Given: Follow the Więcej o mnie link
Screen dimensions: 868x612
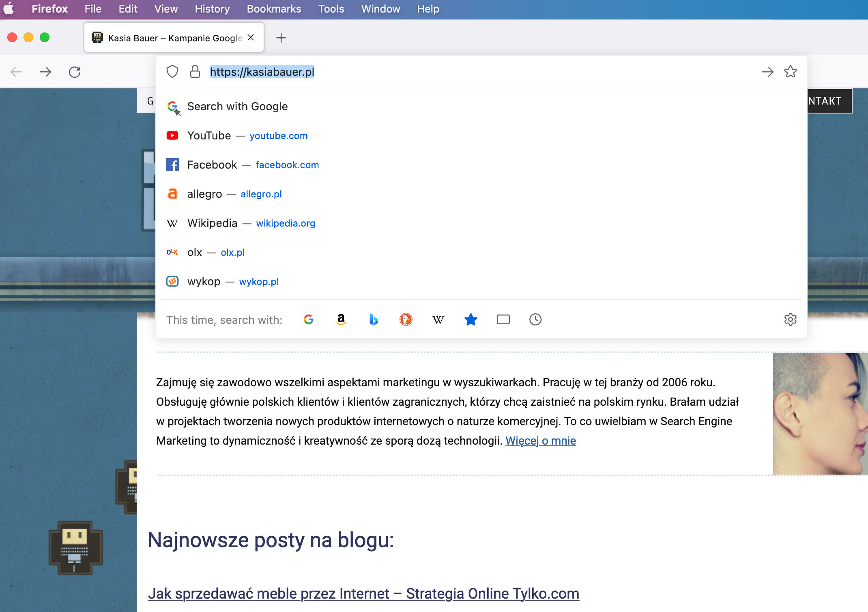Looking at the screenshot, I should pos(540,441).
